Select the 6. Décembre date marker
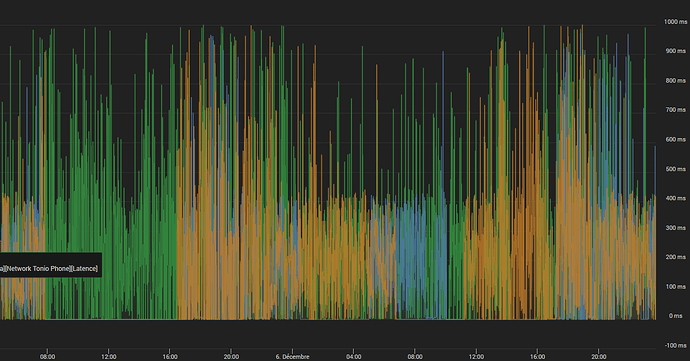Image resolution: width=690 pixels, height=361 pixels. 292,357
